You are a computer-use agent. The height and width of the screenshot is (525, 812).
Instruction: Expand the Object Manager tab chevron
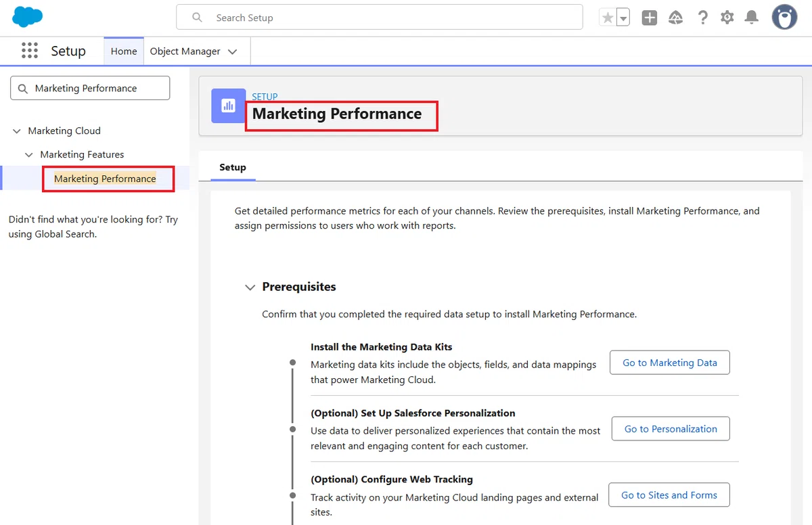pyautogui.click(x=232, y=51)
